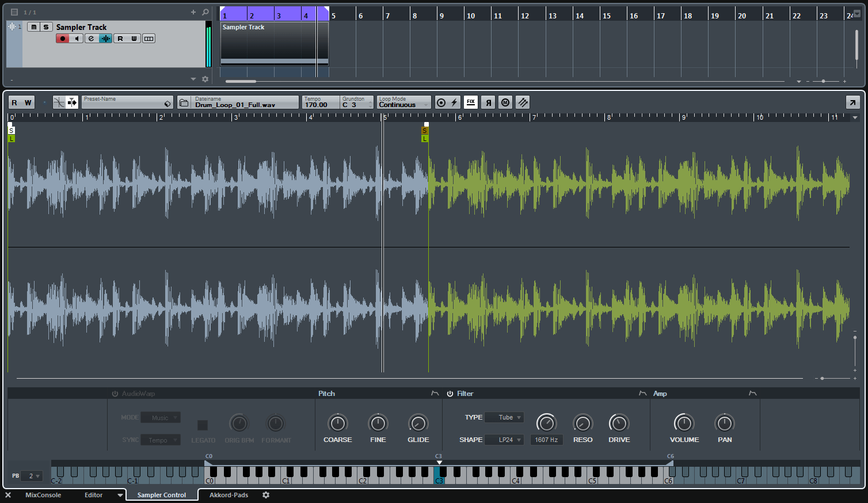Mute the Sampler Track with M button
The height and width of the screenshot is (503, 868).
tap(33, 27)
